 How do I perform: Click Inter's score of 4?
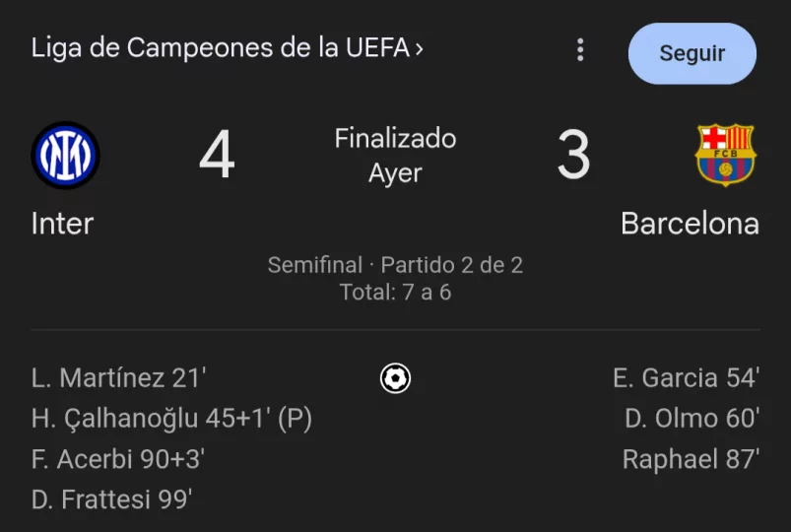(217, 154)
